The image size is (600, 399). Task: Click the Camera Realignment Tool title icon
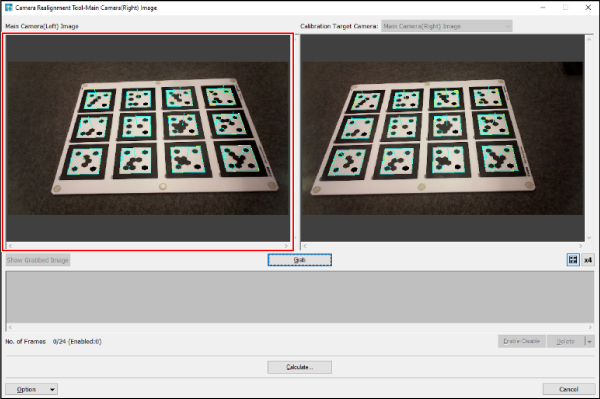[x=8, y=7]
